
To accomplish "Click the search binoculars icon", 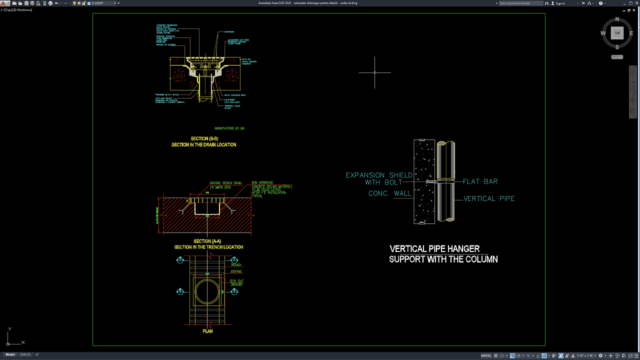I will [547, 3].
